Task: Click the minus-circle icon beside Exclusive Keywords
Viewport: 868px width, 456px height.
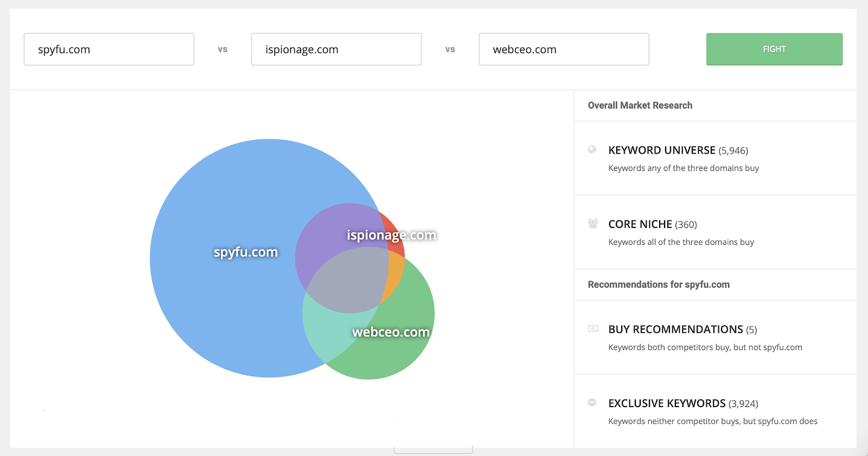Action: coord(592,402)
